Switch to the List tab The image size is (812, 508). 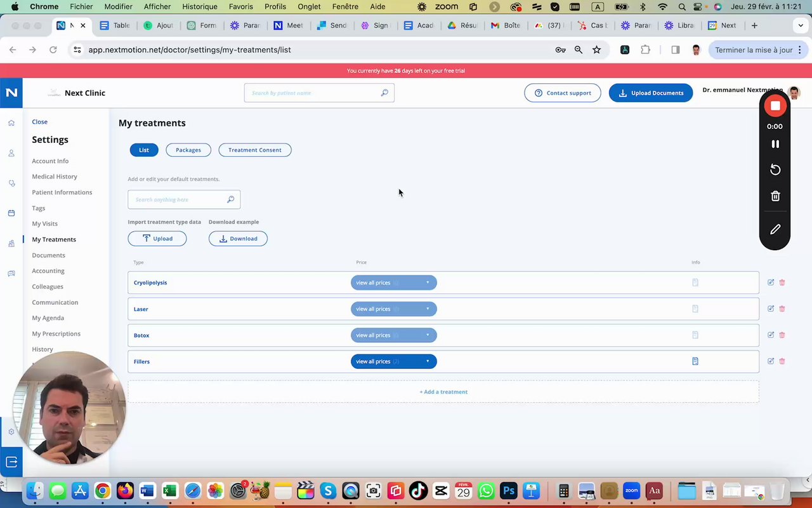click(x=144, y=150)
